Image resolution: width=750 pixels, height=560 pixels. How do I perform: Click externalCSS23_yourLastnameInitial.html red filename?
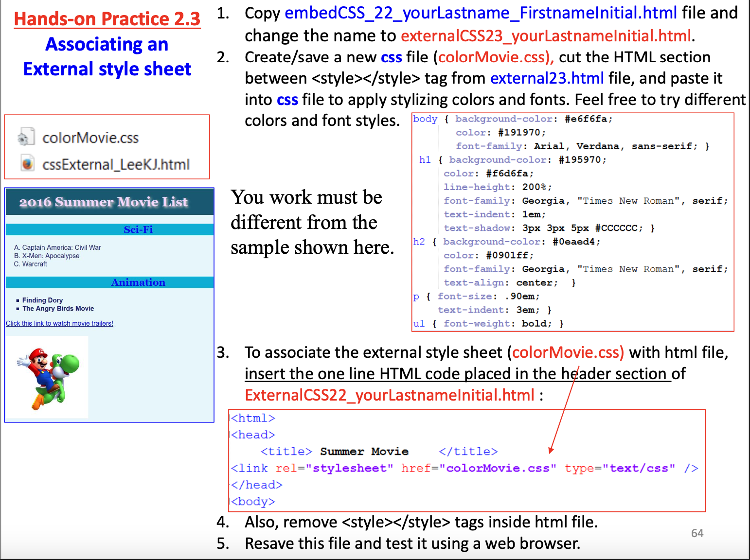click(546, 35)
